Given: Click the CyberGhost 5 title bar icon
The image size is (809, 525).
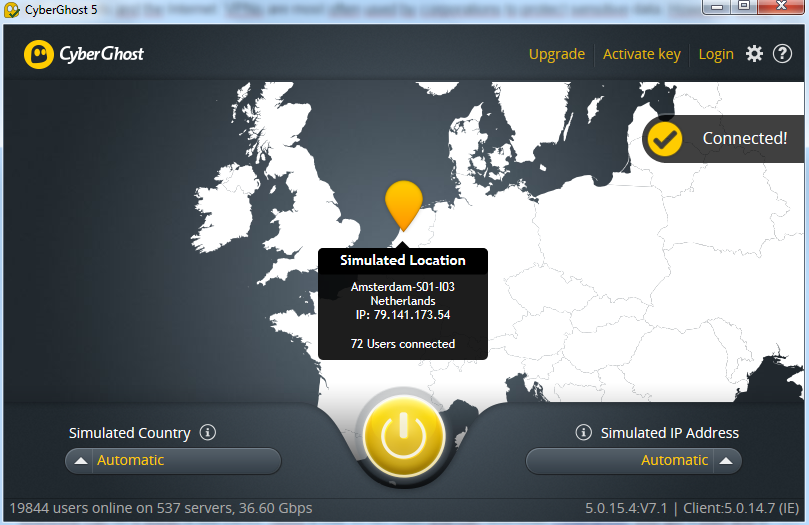Looking at the screenshot, I should 11,10.
